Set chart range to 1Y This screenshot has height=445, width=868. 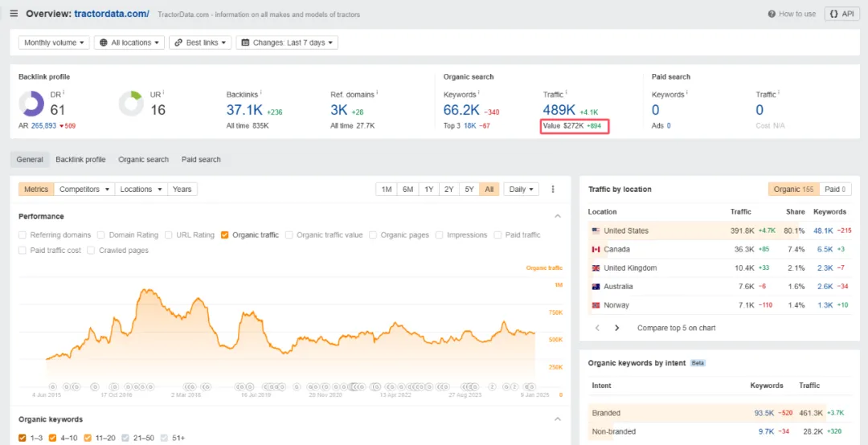(x=428, y=190)
